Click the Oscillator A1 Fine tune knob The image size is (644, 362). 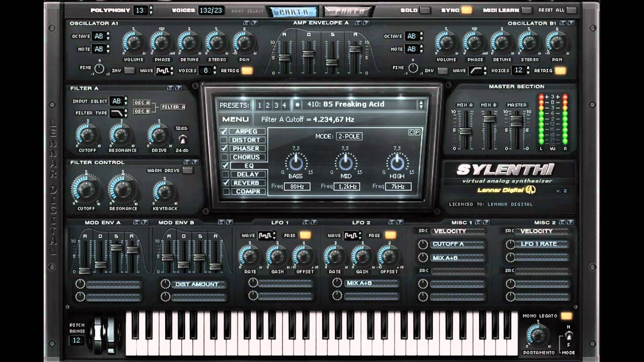(99, 68)
